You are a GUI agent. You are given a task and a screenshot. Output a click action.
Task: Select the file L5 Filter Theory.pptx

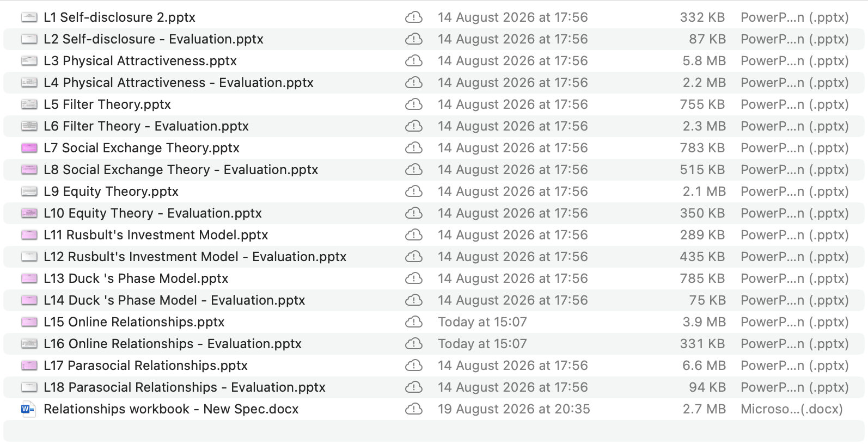click(x=434, y=104)
